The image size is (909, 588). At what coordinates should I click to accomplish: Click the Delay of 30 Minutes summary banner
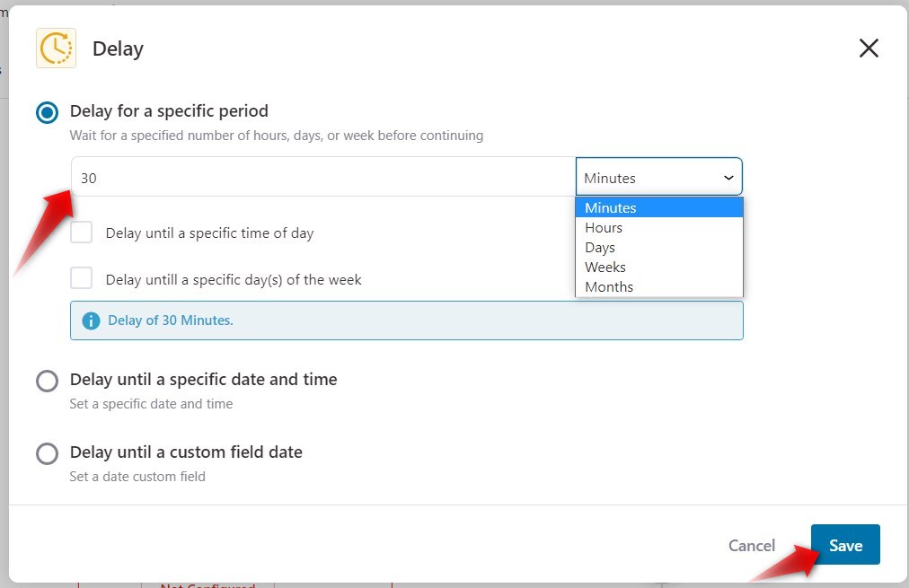tap(406, 320)
